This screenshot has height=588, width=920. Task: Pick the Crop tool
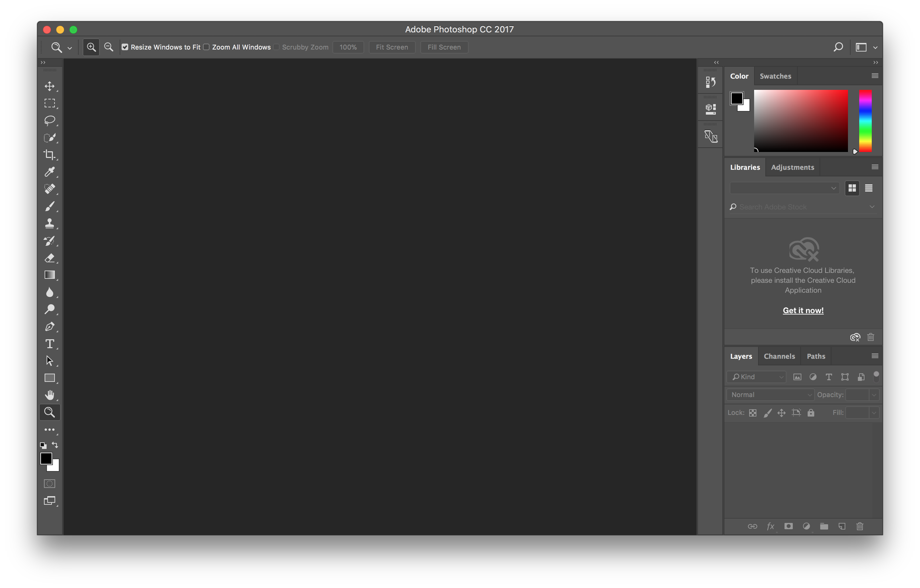[50, 155]
